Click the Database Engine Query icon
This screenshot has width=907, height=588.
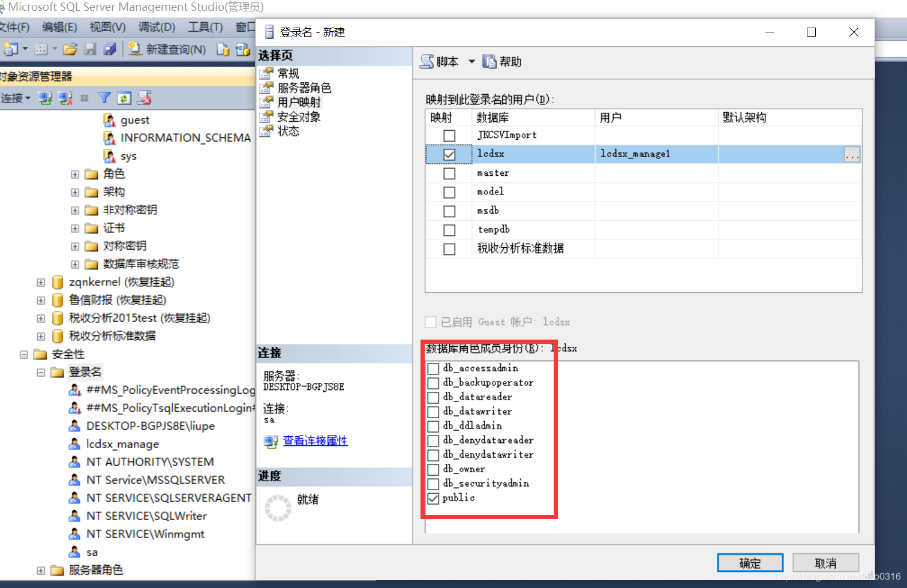pyautogui.click(x=223, y=49)
